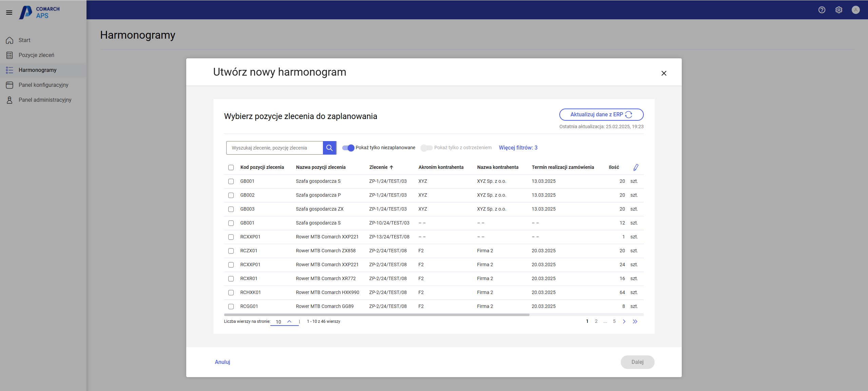Screen dimensions: 868x391
Task: Click Kod pozycji zlecenia column header
Action: (x=262, y=167)
